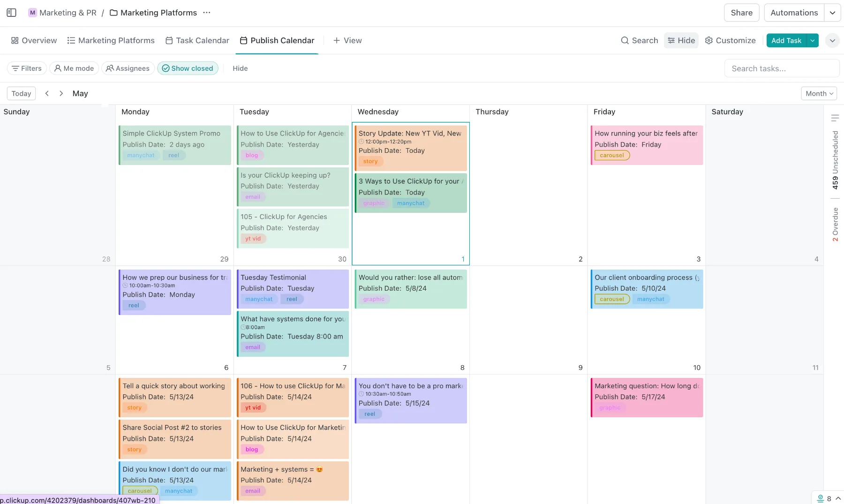Open the Filters option
Screen dimensions: 844x504
(27, 68)
